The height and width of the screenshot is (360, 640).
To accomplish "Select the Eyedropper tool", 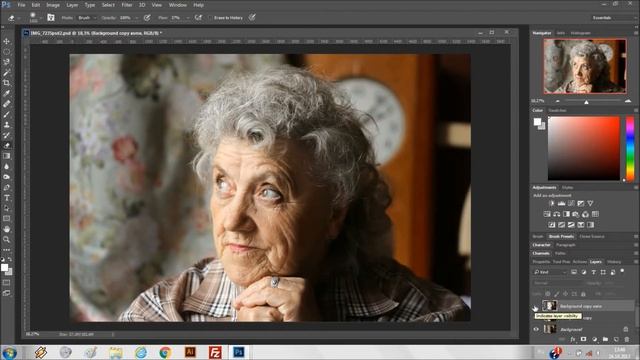I will click(x=7, y=93).
